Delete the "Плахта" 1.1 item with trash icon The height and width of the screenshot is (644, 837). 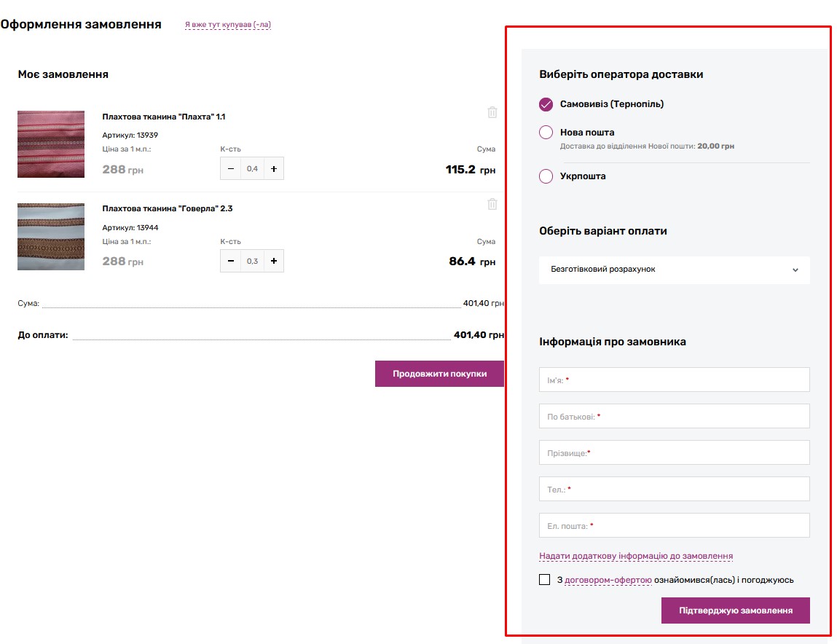[492, 112]
